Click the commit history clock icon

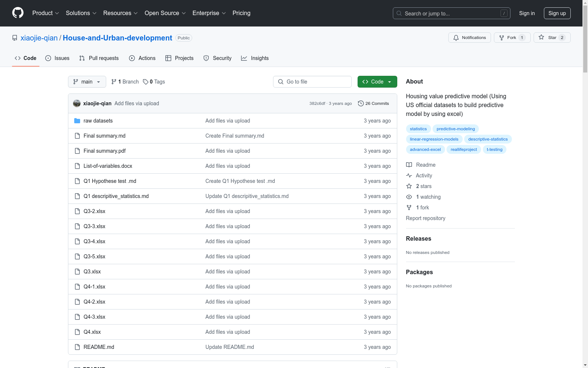click(361, 103)
